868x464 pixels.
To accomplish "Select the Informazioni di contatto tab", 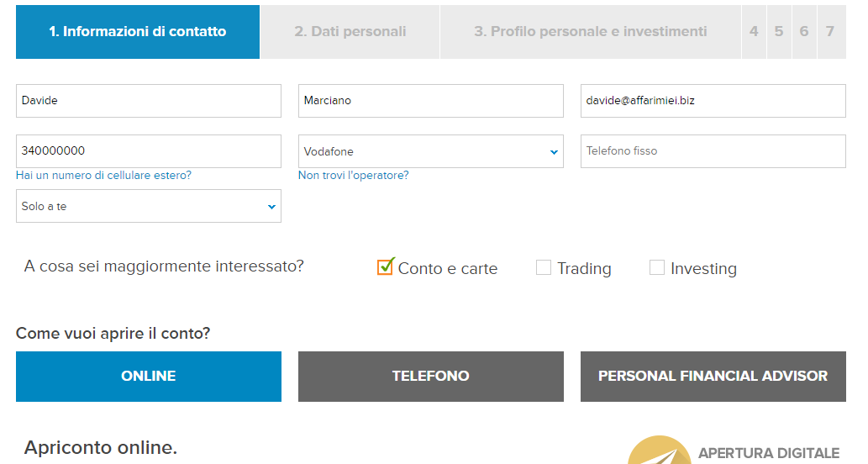I will [x=137, y=32].
